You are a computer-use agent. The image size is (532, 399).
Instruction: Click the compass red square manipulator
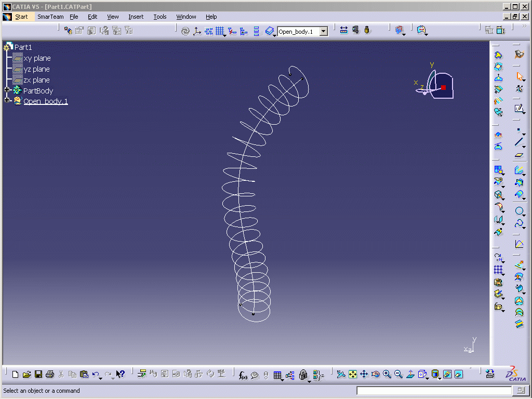pos(443,87)
